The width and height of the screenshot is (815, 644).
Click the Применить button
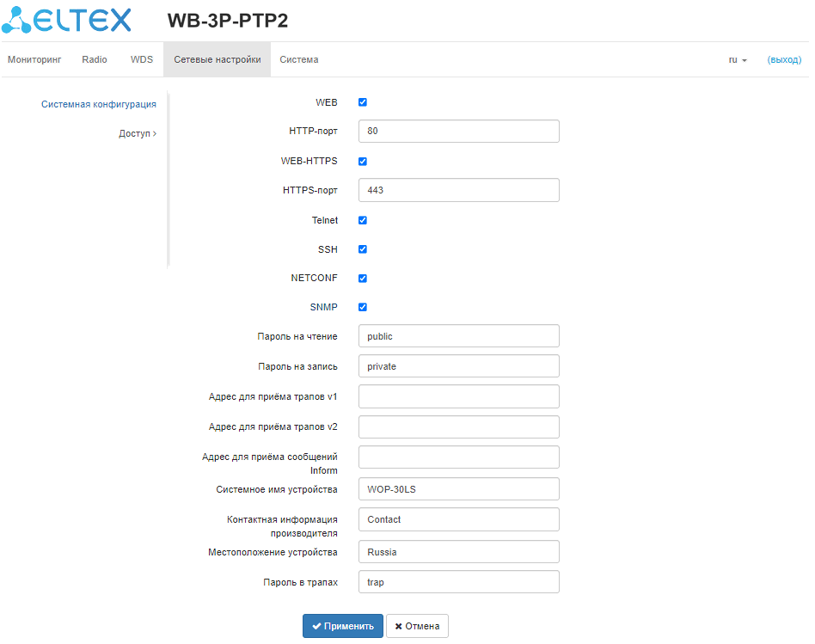pyautogui.click(x=343, y=626)
